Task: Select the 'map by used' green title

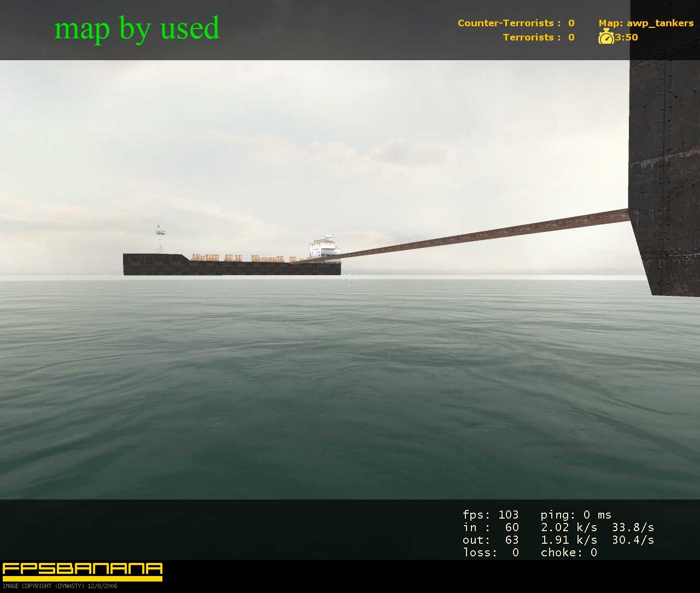Action: 137,28
